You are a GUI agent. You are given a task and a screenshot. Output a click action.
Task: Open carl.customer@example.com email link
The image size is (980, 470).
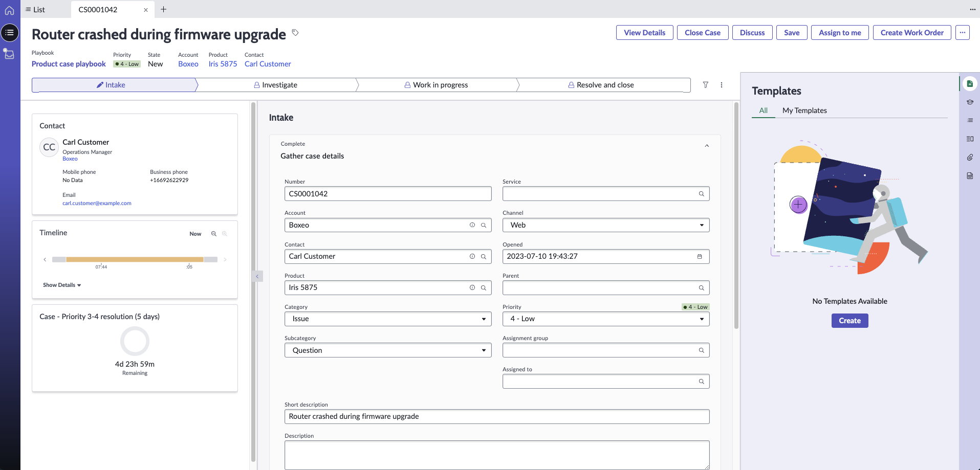click(97, 203)
